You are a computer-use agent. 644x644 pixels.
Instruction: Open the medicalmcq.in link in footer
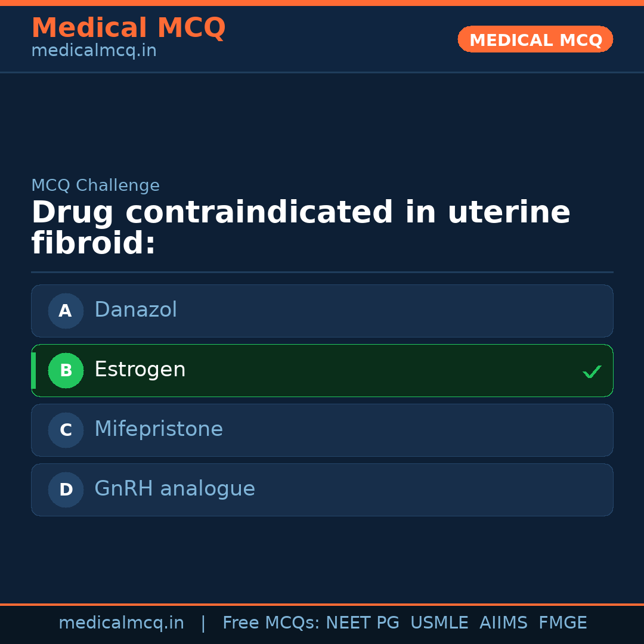point(121,623)
